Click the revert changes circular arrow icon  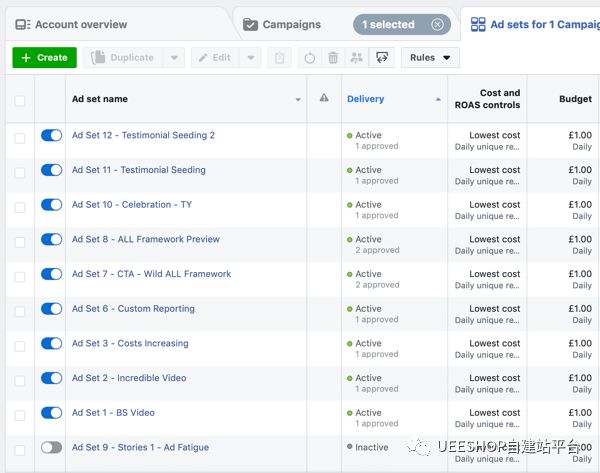coord(309,58)
